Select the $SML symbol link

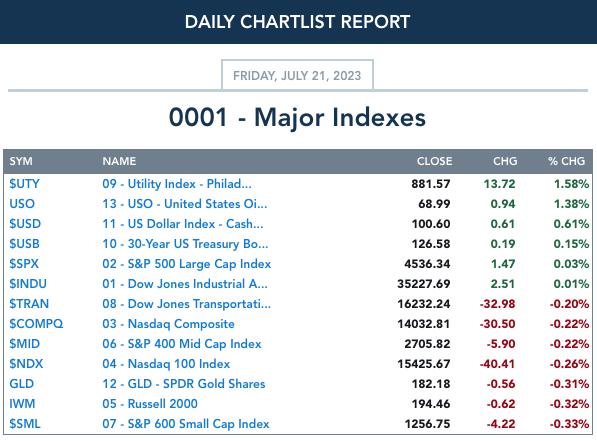coord(25,424)
